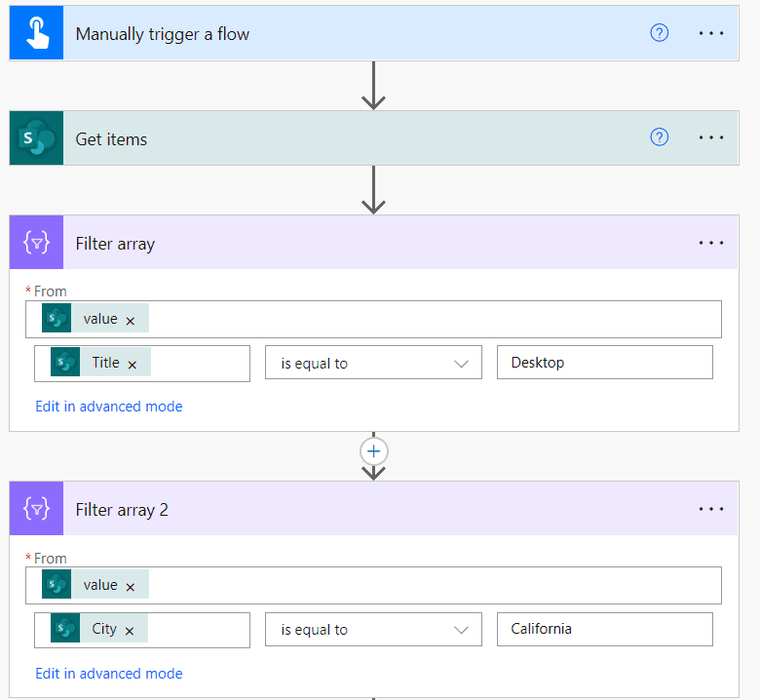
Task: Collapse the Filter array 2 step header
Action: (x=374, y=508)
